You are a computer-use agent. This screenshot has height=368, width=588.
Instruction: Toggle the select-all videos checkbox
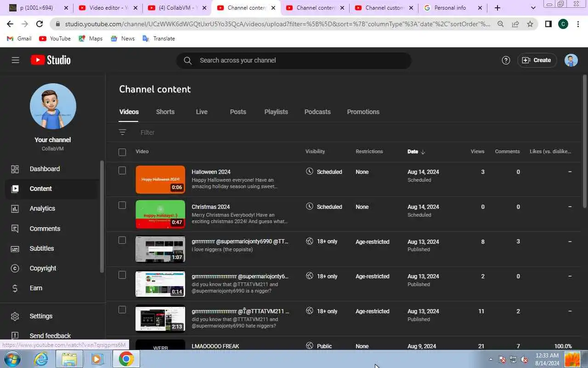122,152
